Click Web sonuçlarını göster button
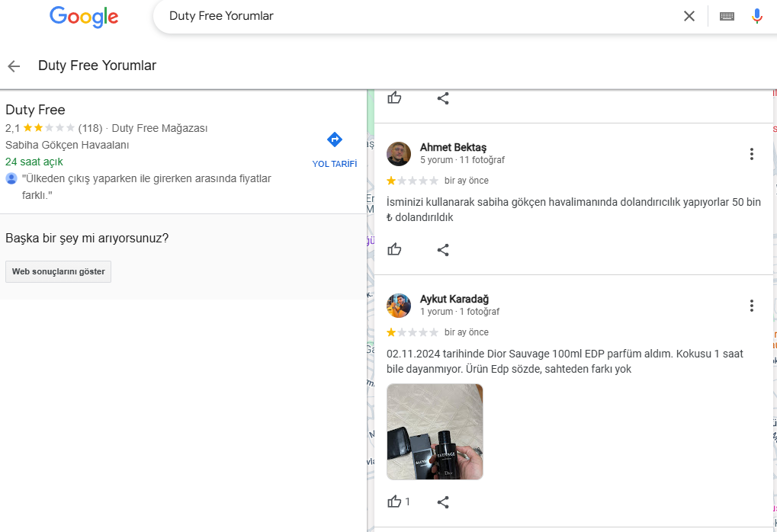Viewport: 777px width, 532px height. tap(58, 272)
